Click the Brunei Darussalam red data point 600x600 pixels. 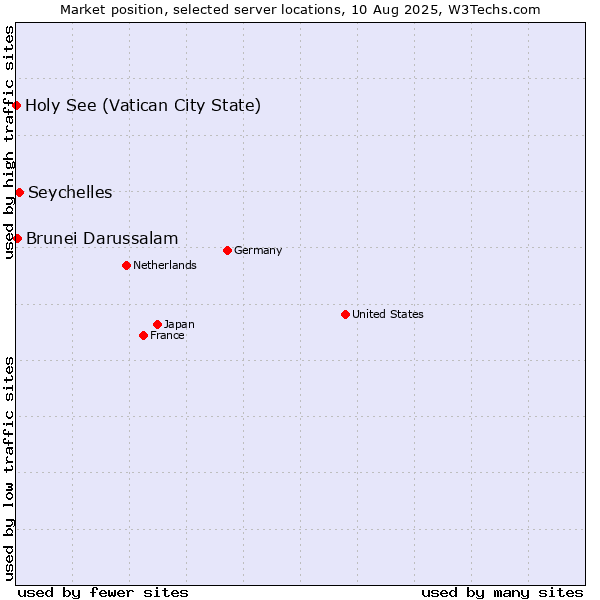pos(18,238)
